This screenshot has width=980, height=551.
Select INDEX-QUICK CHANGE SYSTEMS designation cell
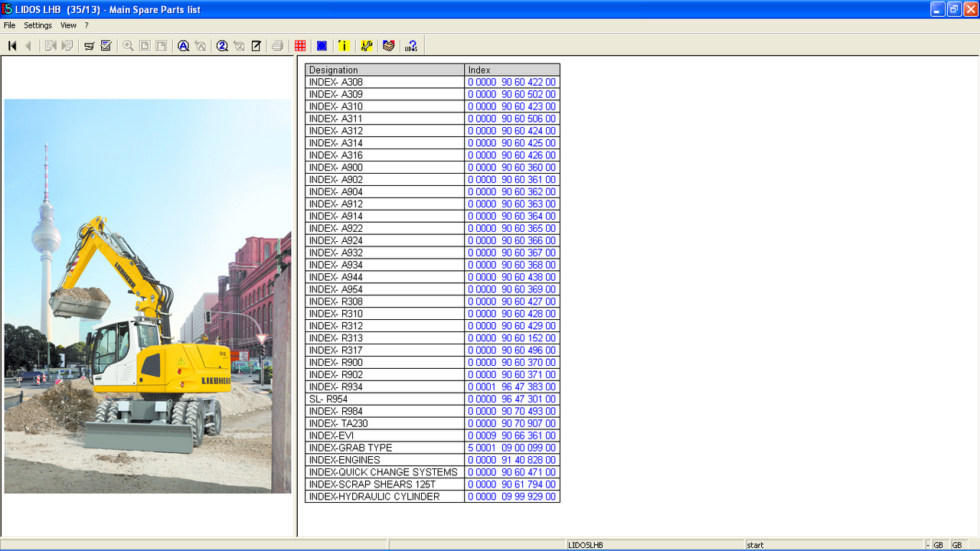384,472
